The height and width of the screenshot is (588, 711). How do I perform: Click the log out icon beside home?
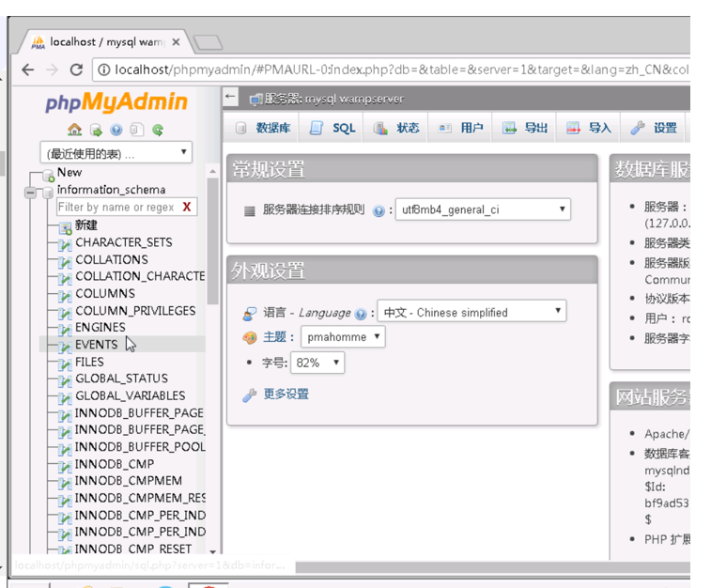point(96,131)
